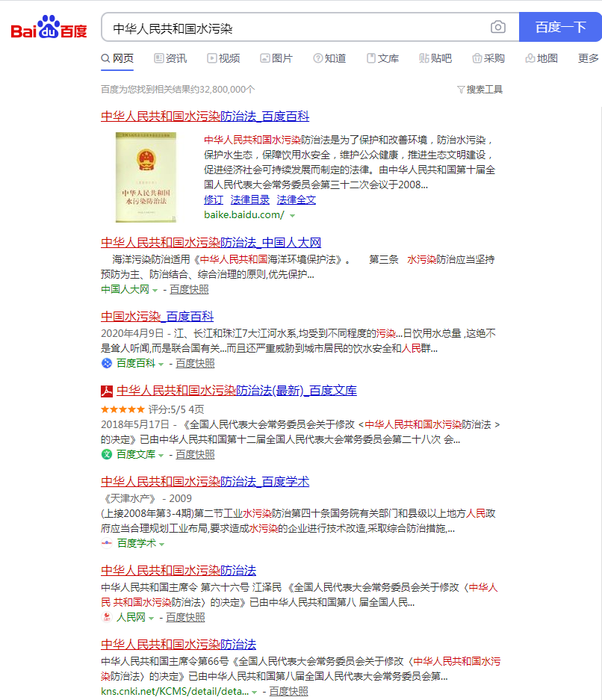This screenshot has width=602, height=700.
Task: Click the filter icon beside 搜索工具
Action: click(461, 90)
